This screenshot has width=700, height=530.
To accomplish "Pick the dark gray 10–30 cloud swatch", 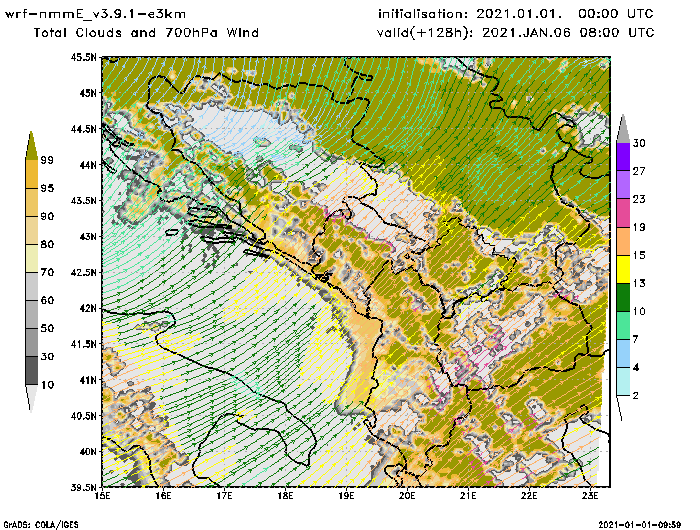I will pyautogui.click(x=32, y=371).
